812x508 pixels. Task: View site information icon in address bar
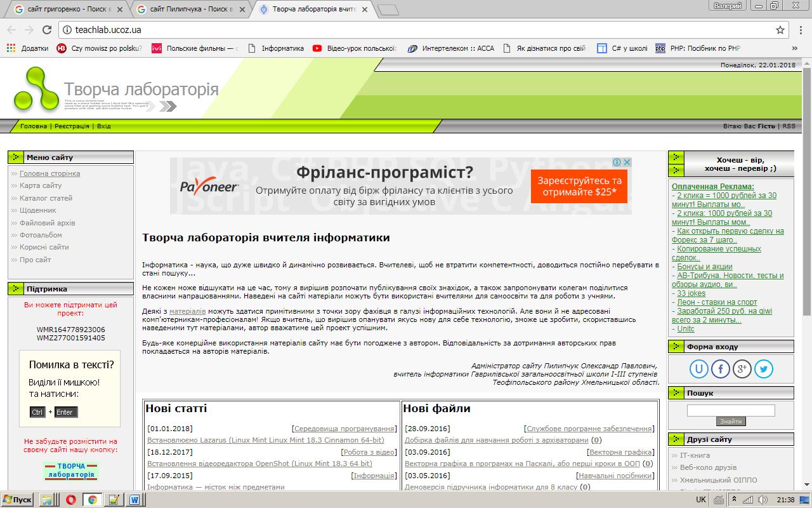tap(67, 30)
